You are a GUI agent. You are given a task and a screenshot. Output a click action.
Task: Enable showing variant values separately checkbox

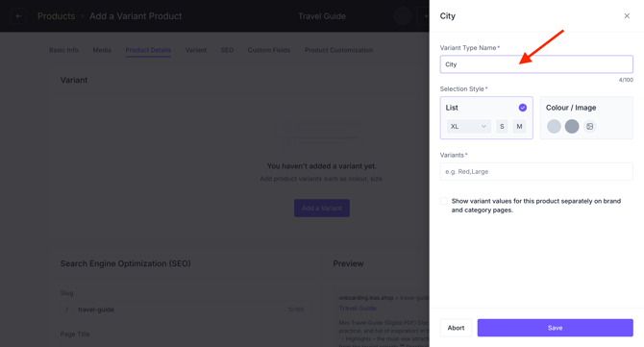pos(443,201)
